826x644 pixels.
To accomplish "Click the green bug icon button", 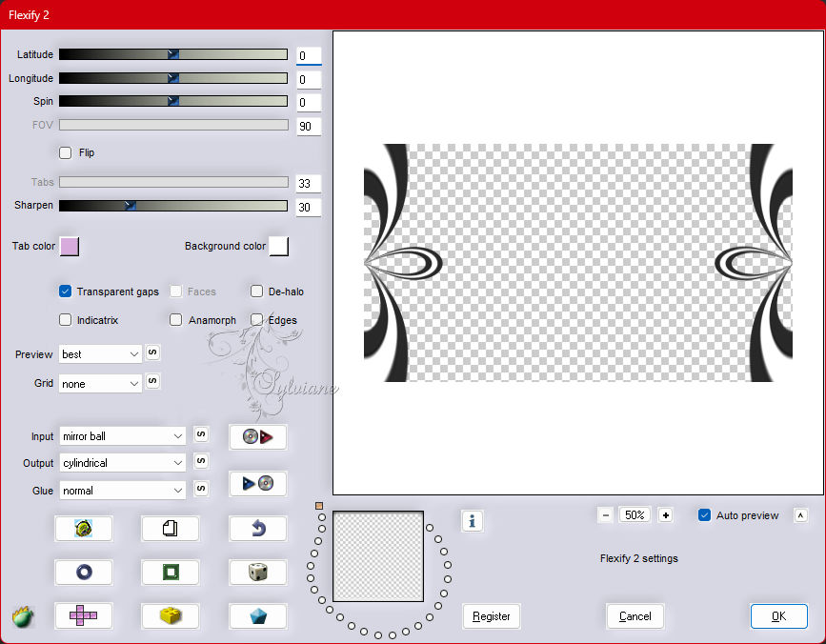I will [x=83, y=528].
